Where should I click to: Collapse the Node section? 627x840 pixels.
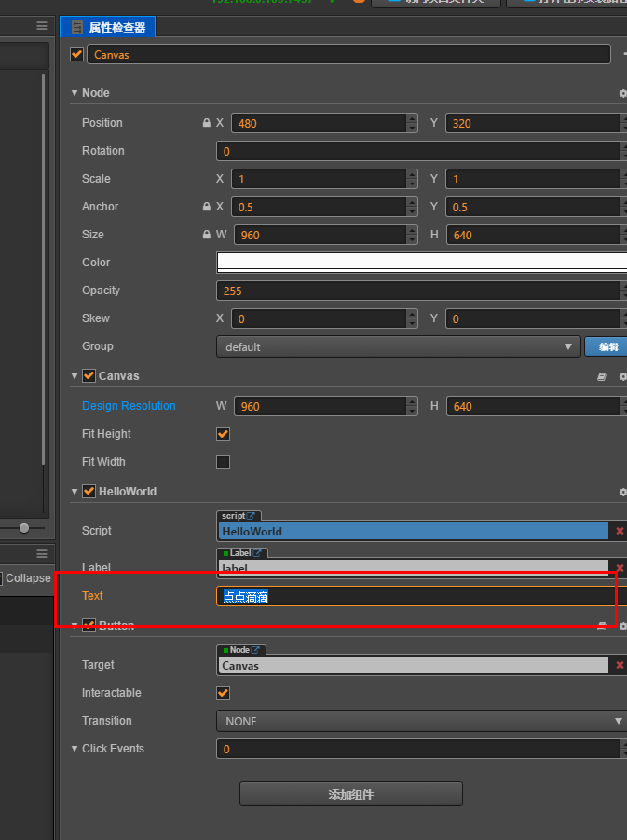[x=75, y=93]
